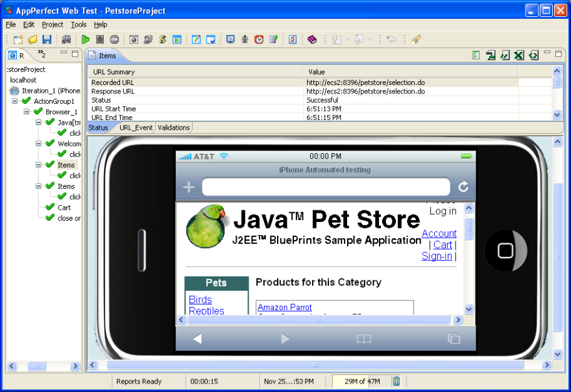The height and width of the screenshot is (392, 571).
Task: Click the Recorded URL row
Action: pyautogui.click(x=304, y=82)
